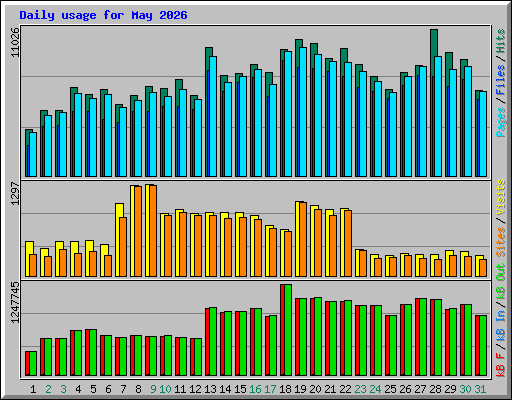The width and height of the screenshot is (512, 400).
Task: Click the cyan files bar for day 31
Action: click(x=483, y=134)
